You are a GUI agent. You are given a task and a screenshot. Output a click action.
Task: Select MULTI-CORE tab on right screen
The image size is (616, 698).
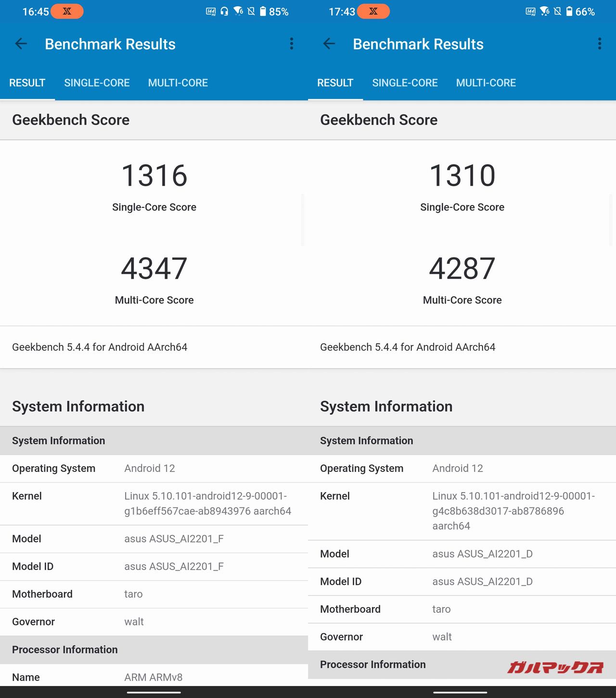coord(486,83)
